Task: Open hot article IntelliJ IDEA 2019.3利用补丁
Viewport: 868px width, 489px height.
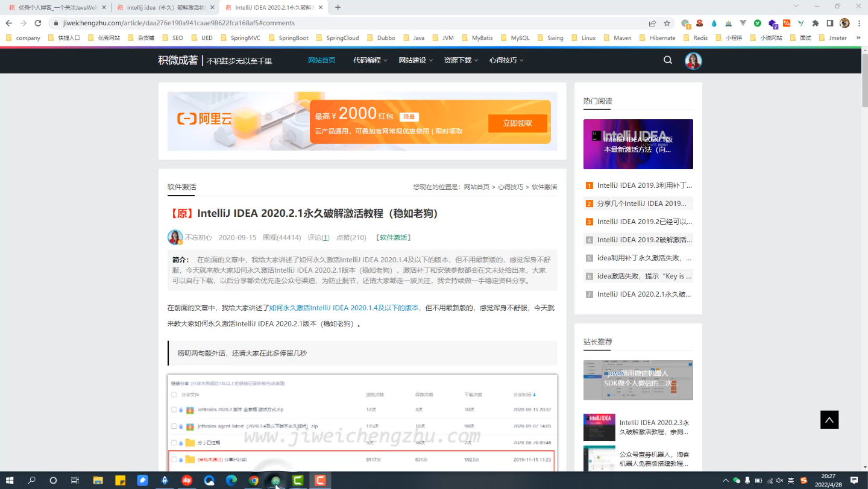Action: point(644,185)
